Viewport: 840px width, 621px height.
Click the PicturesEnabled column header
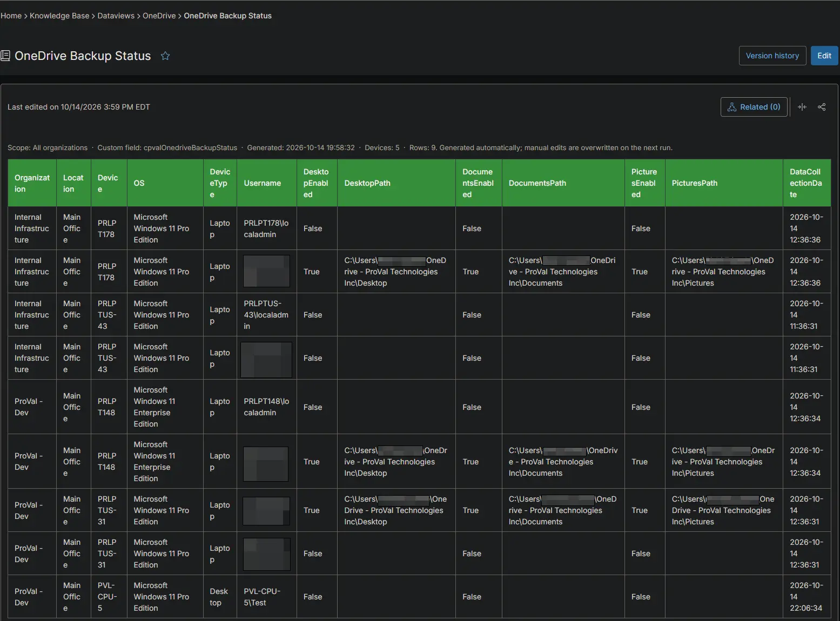coord(645,183)
